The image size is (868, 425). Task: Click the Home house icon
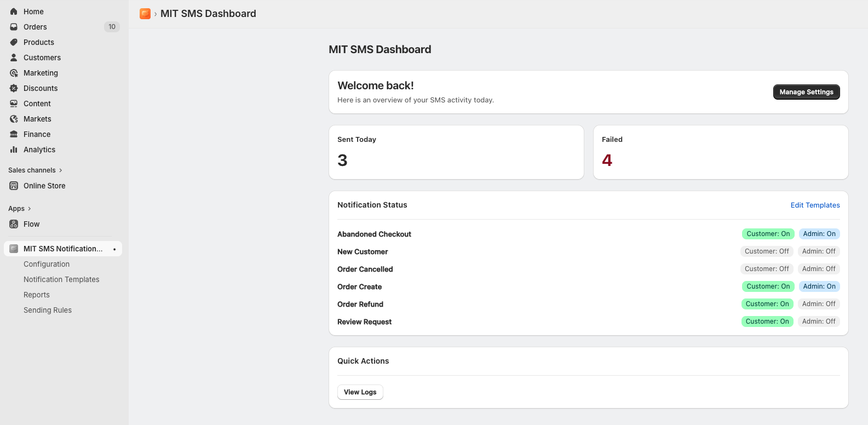pyautogui.click(x=14, y=12)
